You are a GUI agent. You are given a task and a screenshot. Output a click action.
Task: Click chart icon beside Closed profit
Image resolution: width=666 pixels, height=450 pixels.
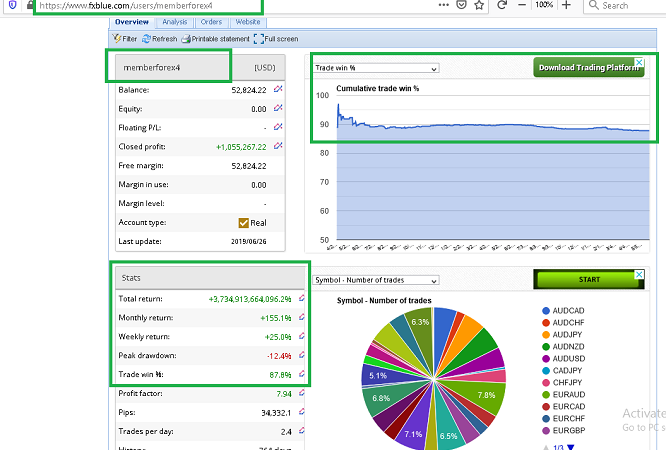point(277,146)
